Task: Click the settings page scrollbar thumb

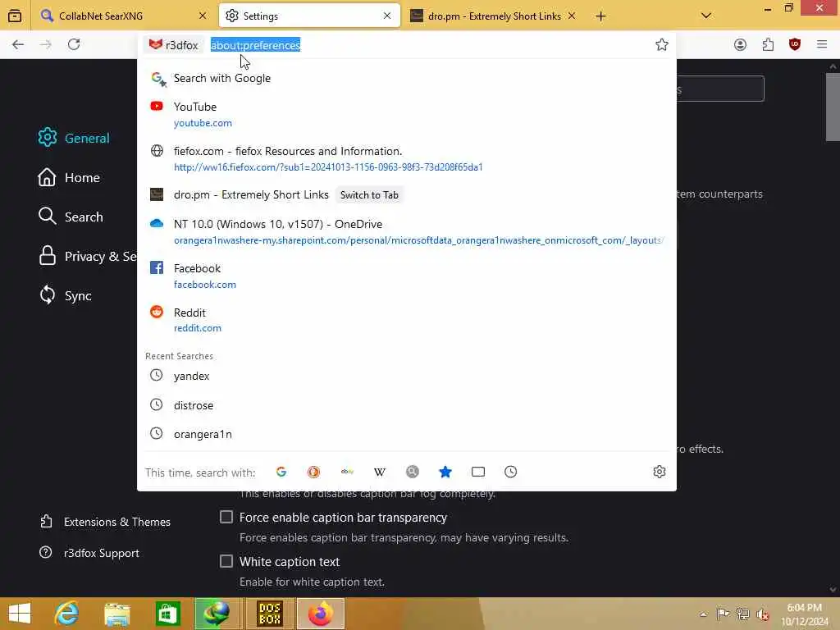Action: point(833,107)
